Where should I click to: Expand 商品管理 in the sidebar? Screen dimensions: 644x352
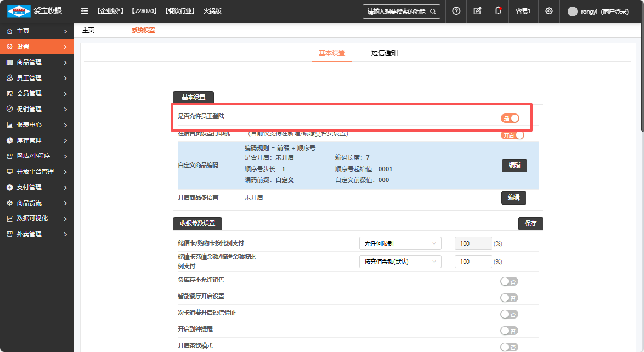pyautogui.click(x=37, y=63)
